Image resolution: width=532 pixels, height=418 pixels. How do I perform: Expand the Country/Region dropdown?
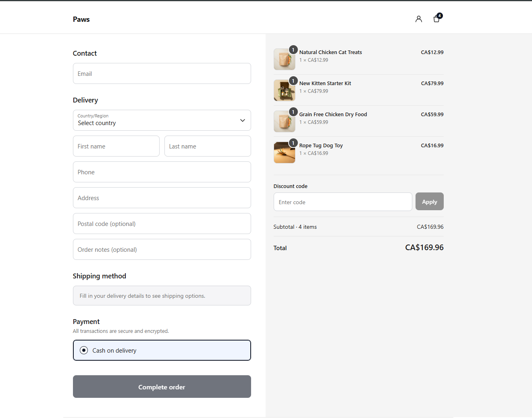click(162, 120)
